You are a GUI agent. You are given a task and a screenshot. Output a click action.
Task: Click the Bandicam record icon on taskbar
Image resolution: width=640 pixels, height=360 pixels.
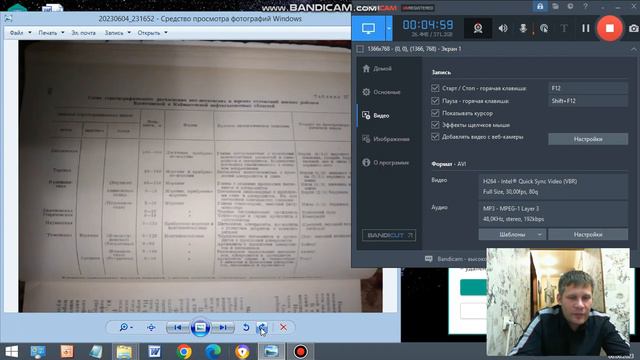pyautogui.click(x=301, y=351)
